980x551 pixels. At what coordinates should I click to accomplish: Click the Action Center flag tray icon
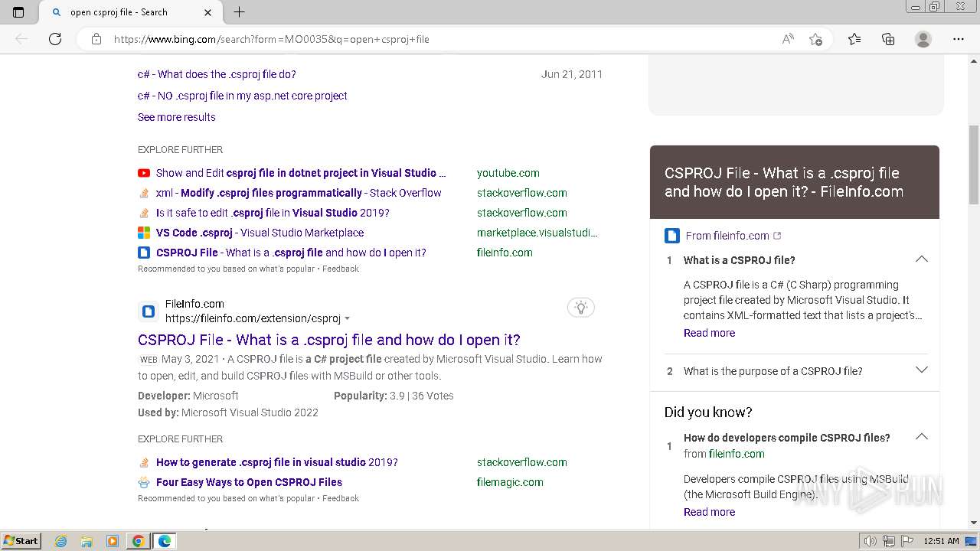pyautogui.click(x=906, y=541)
